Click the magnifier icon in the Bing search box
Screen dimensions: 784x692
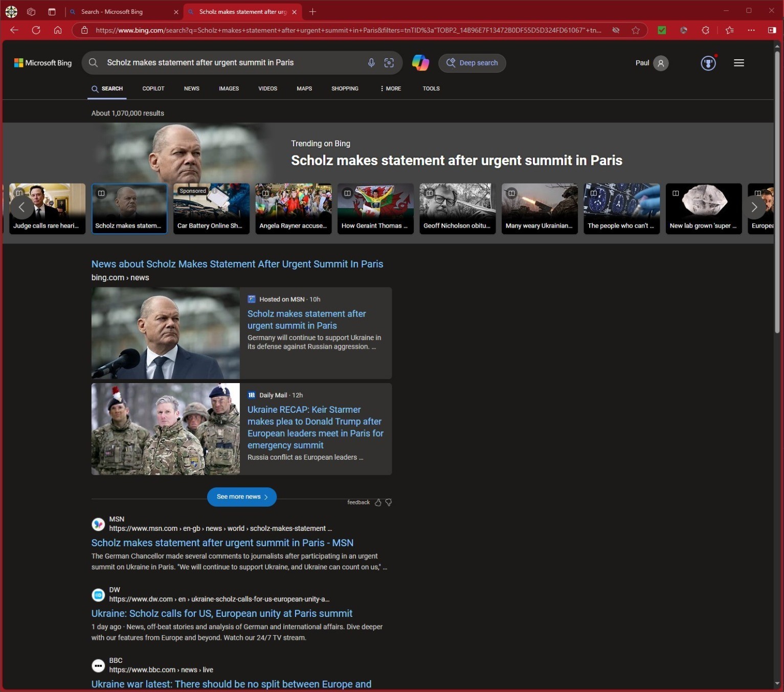click(x=93, y=62)
